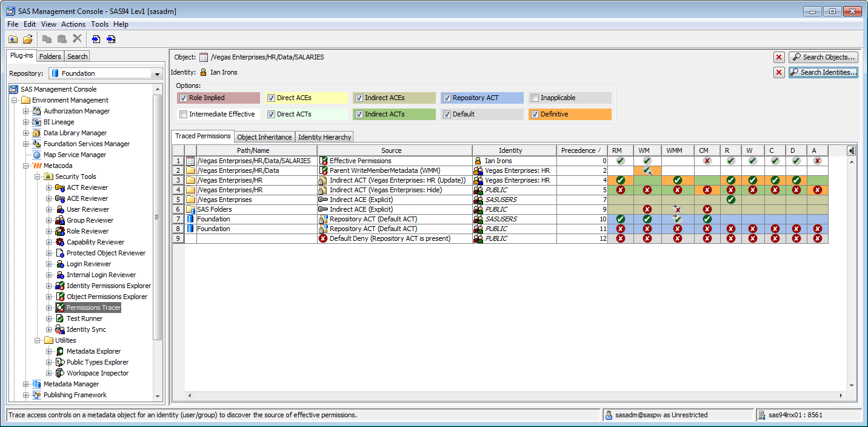Expand the Publishing Framework node
The height and width of the screenshot is (427, 868).
(x=26, y=395)
